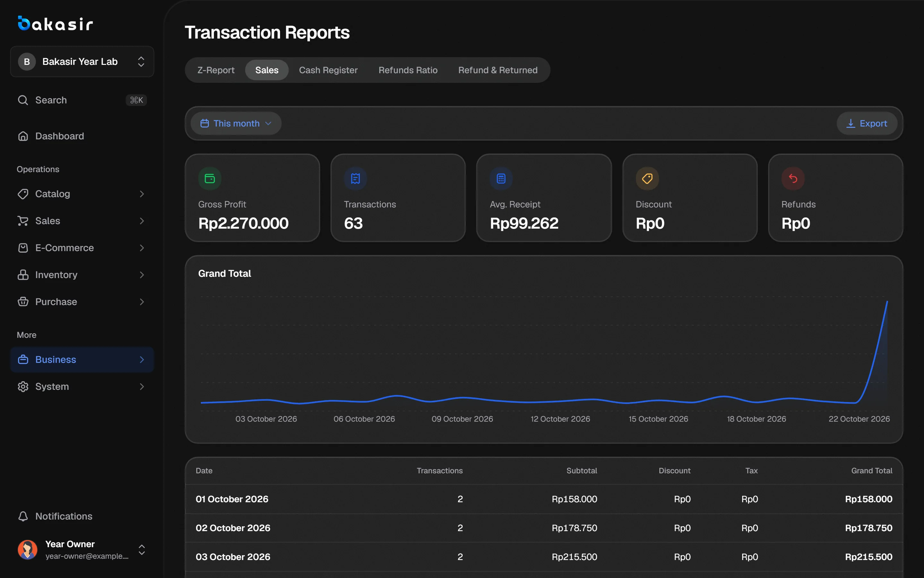Click the System gear icon
924x578 pixels.
coord(23,387)
